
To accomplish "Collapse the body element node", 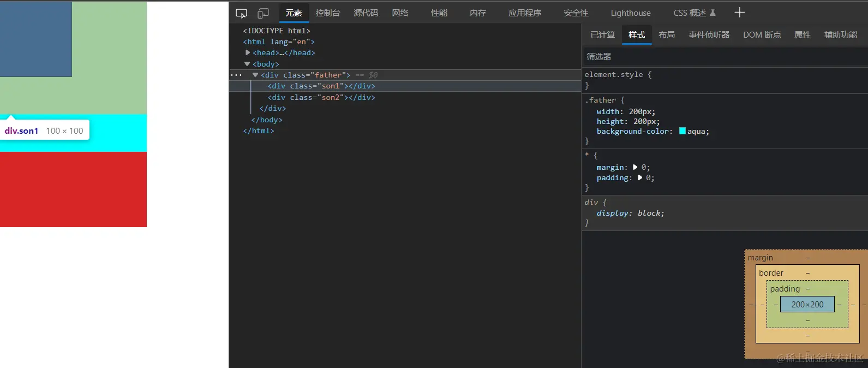I will click(247, 64).
